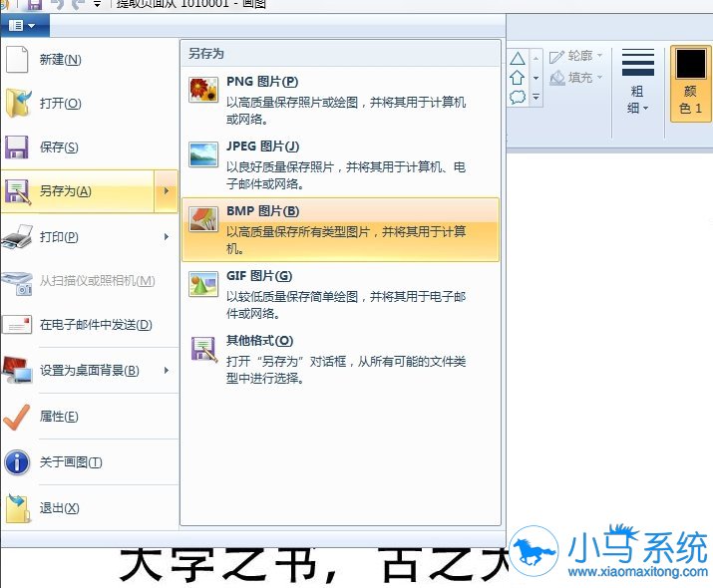Image resolution: width=713 pixels, height=588 pixels.
Task: Click the JPEG picture landscape icon
Action: point(203,154)
